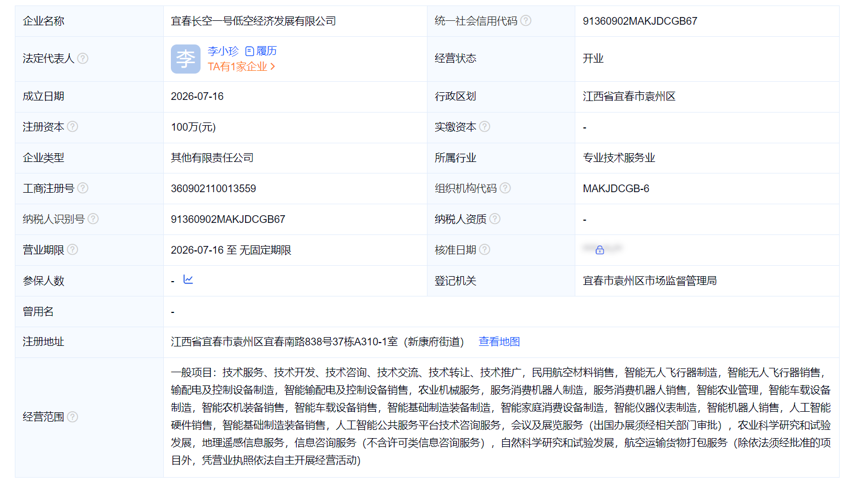The width and height of the screenshot is (855, 504).
Task: Click the business scope paragraph starting 一般项目
Action: click(x=501, y=416)
